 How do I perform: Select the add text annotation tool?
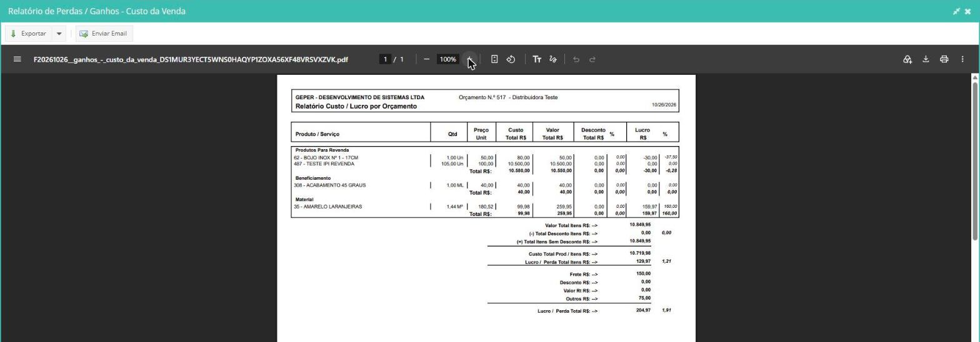(537, 59)
